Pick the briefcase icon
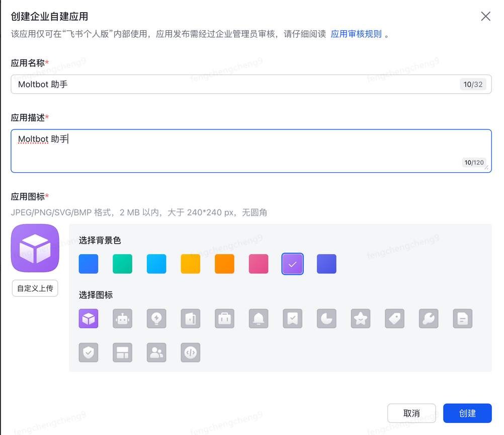Viewport: 504px width, 435px height. (224, 319)
